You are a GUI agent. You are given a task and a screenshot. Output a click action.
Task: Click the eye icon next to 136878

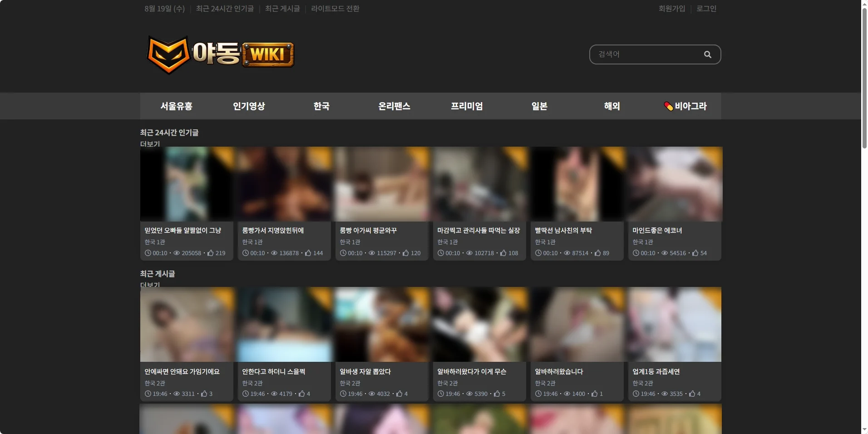pos(274,253)
